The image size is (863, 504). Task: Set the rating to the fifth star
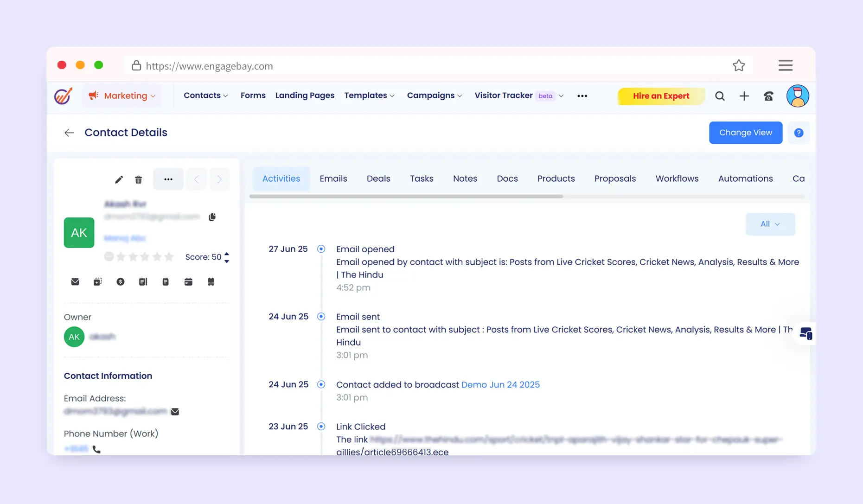pyautogui.click(x=169, y=257)
